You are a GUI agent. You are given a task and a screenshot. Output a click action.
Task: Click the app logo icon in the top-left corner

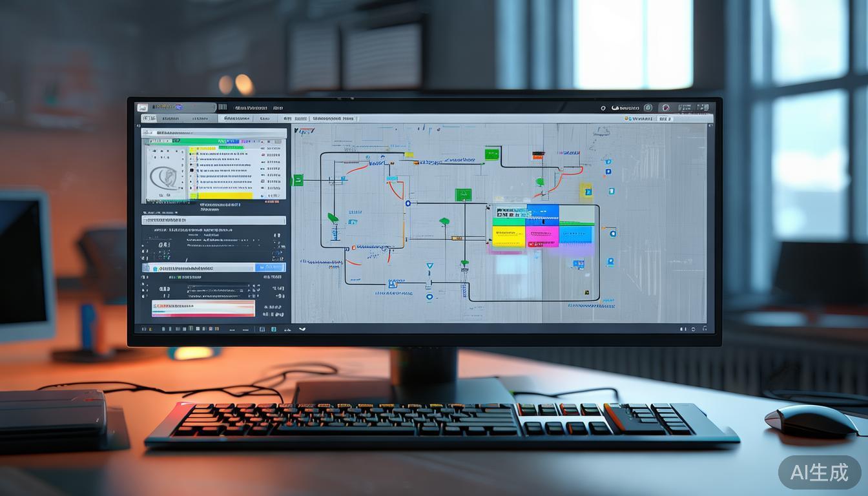tap(142, 108)
